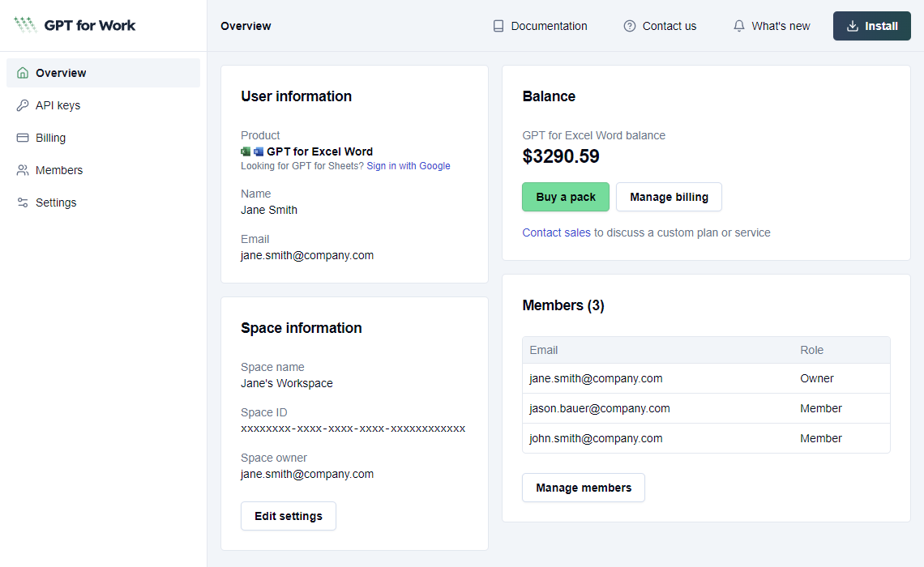Click the Sign in with Google link

[x=409, y=166]
